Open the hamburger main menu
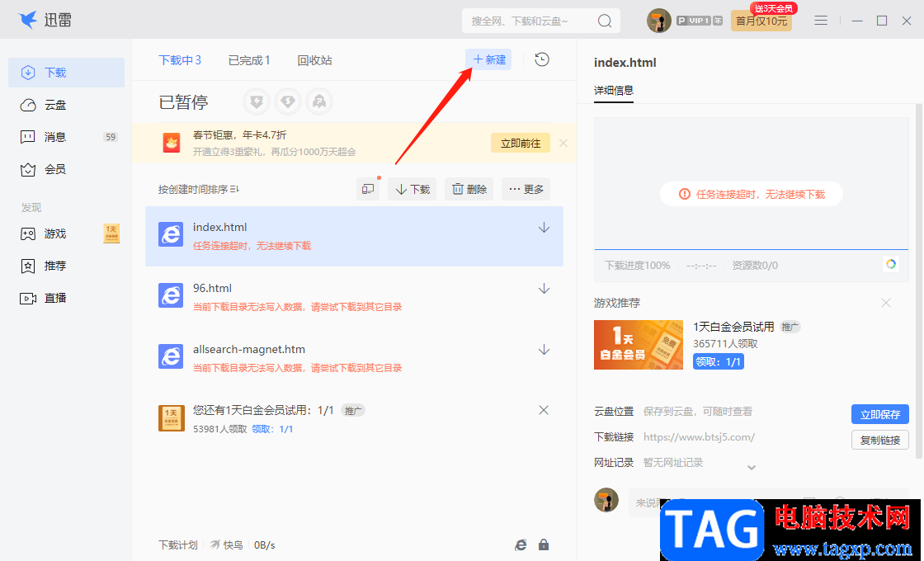This screenshot has width=924, height=561. pyautogui.click(x=821, y=21)
